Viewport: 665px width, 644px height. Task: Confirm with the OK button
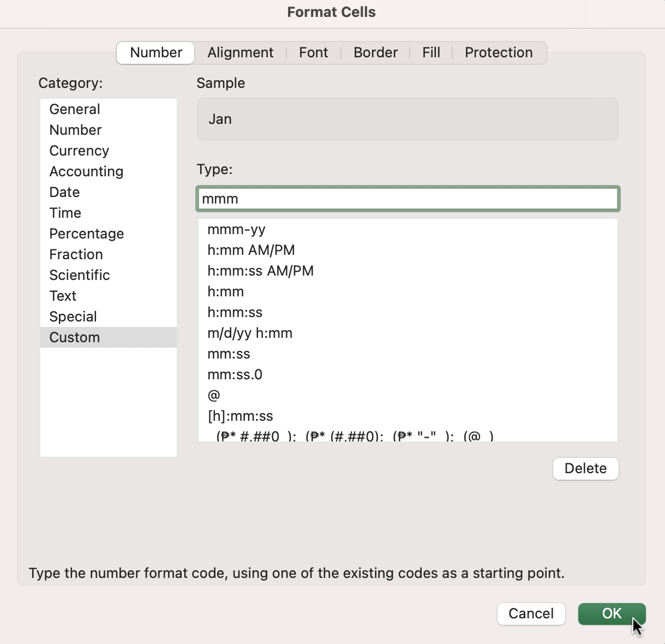612,614
